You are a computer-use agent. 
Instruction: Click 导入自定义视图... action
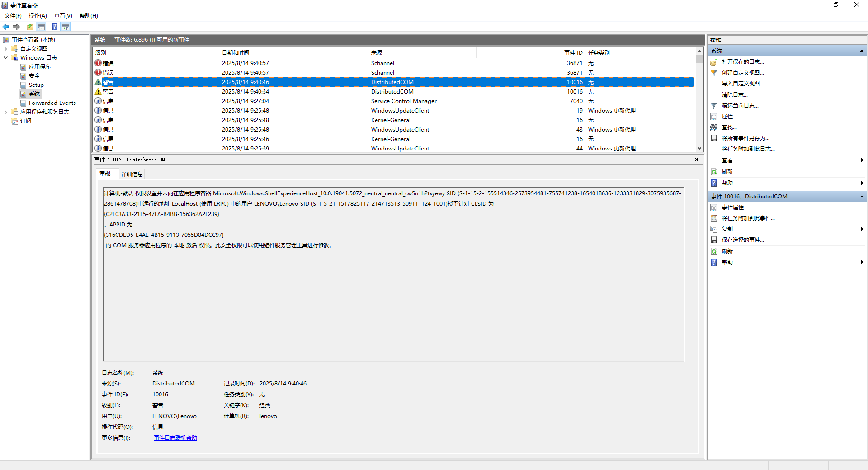(x=743, y=84)
